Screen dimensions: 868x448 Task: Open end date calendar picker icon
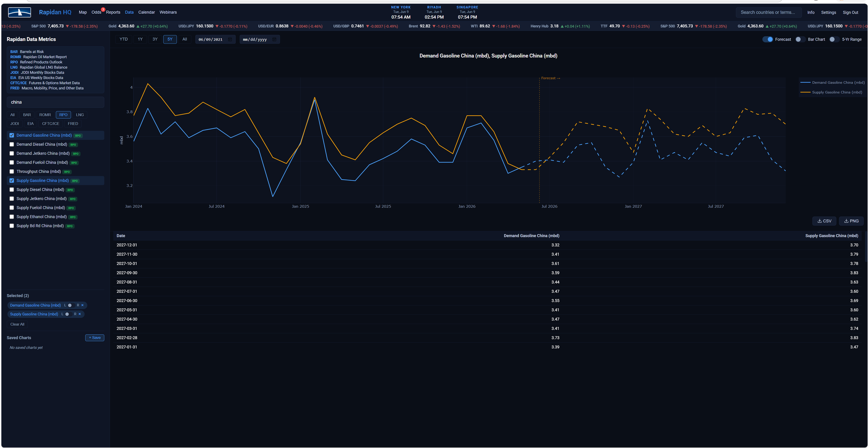[274, 40]
